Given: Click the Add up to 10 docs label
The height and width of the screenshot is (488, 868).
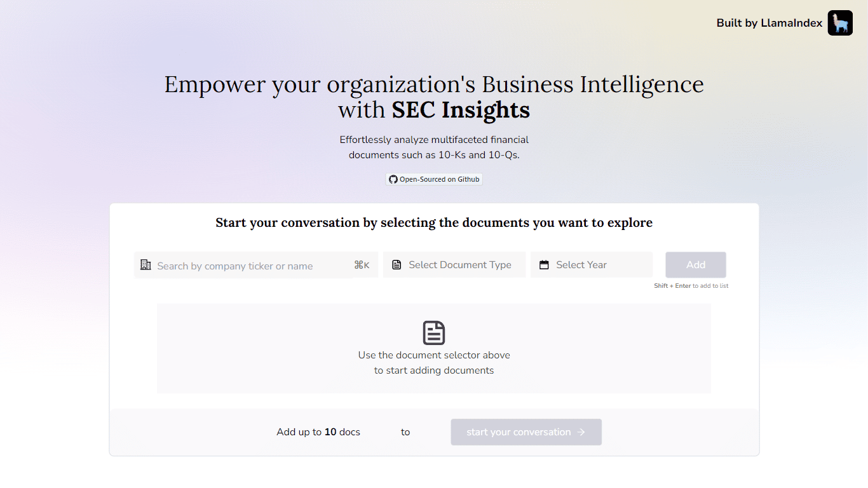Looking at the screenshot, I should [x=318, y=432].
